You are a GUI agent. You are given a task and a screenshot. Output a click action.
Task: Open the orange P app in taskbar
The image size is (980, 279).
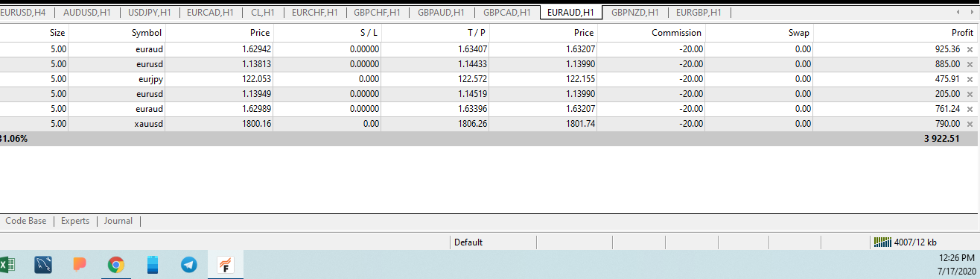tap(80, 264)
